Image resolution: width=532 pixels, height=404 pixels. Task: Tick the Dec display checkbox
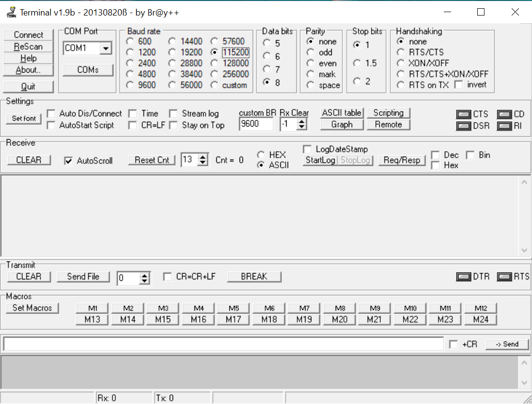pos(435,155)
